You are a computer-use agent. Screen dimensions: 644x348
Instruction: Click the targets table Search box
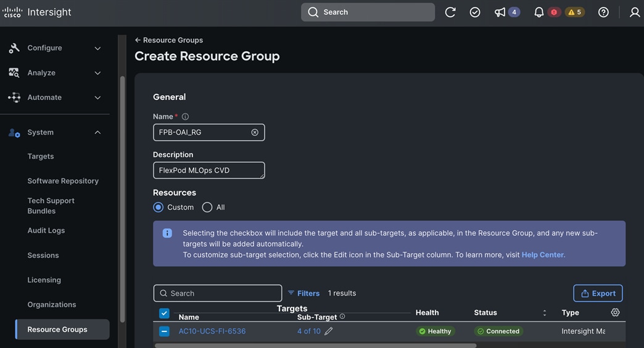click(x=218, y=293)
